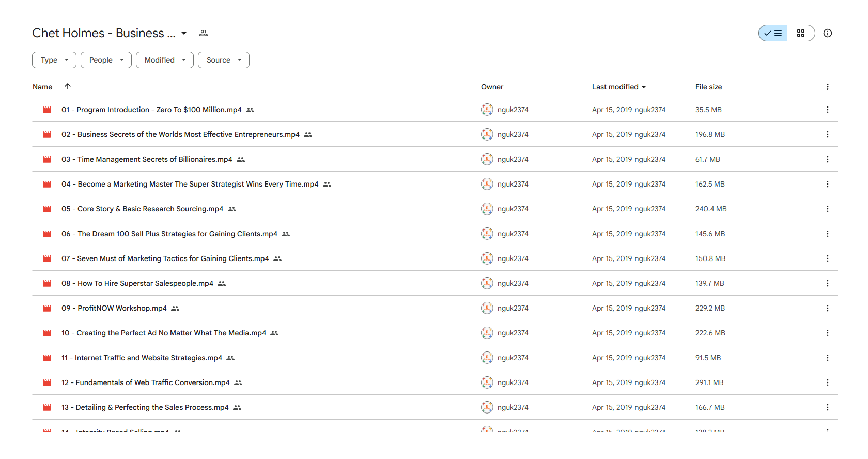The image size is (868, 459).
Task: Click the File size column header
Action: (708, 87)
